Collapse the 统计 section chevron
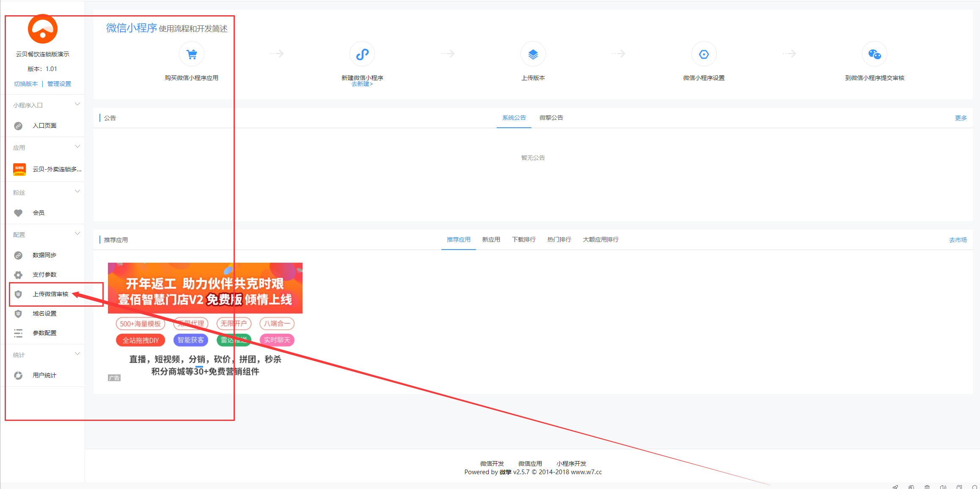Viewport: 980px width, 489px height. pyautogui.click(x=77, y=354)
